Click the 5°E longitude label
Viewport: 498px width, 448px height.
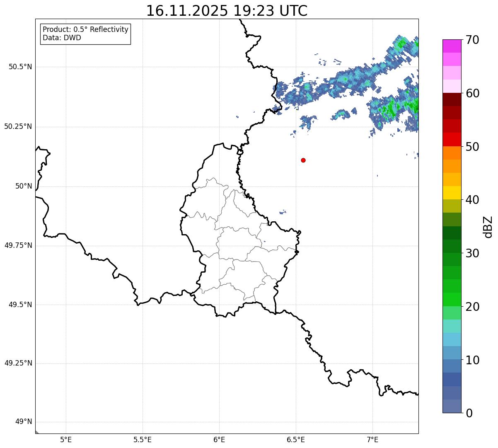coord(66,440)
